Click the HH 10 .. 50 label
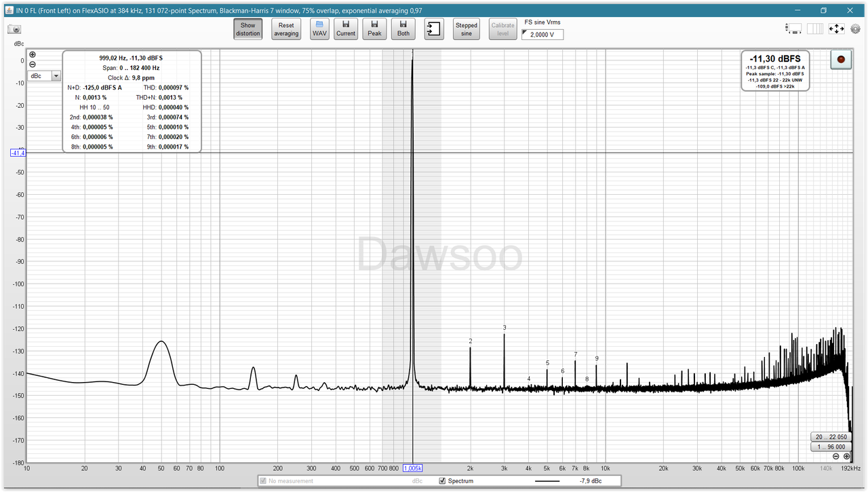868x492 pixels. click(x=94, y=107)
